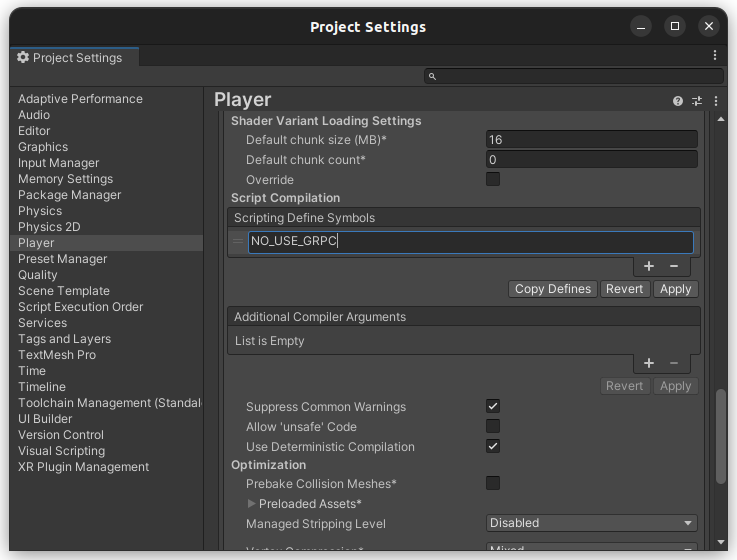
Task: Open Tags and Layers settings
Action: (64, 339)
